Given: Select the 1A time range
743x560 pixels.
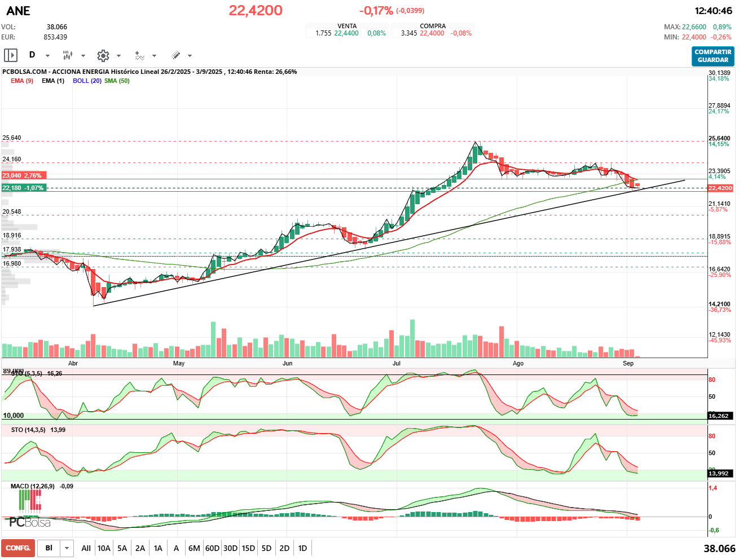Looking at the screenshot, I should click(158, 548).
